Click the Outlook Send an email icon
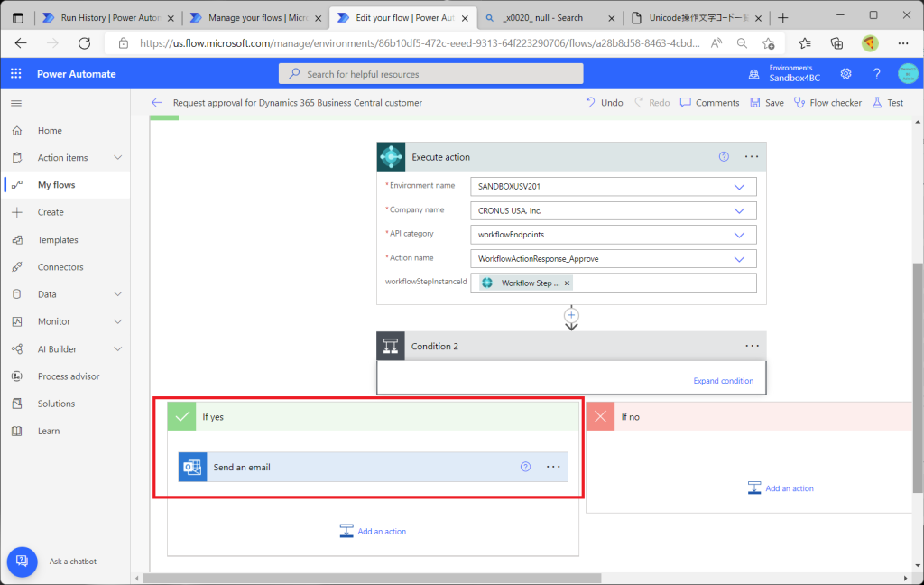924x585 pixels. [x=193, y=467]
